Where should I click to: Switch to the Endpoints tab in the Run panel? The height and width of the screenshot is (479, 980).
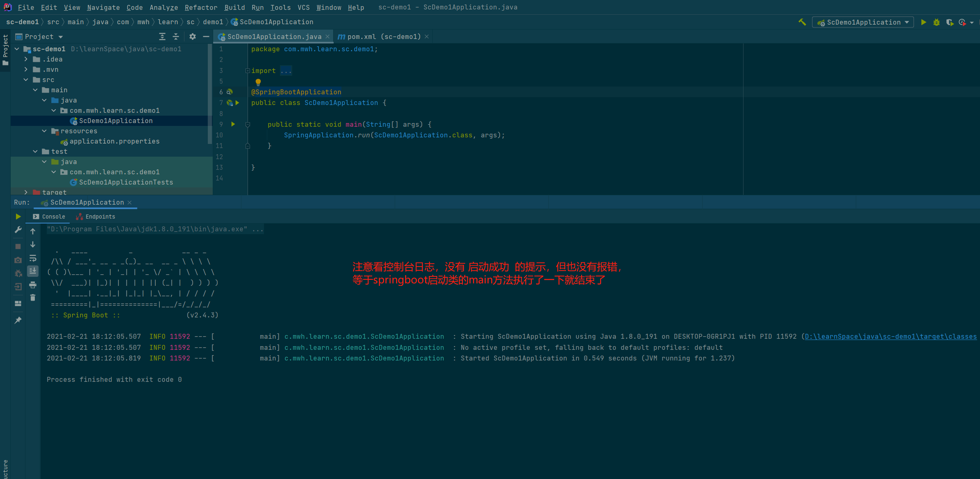96,217
